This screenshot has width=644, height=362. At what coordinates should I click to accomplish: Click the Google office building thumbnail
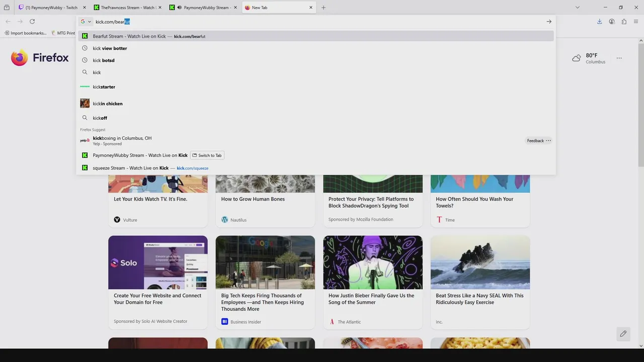[265, 262]
